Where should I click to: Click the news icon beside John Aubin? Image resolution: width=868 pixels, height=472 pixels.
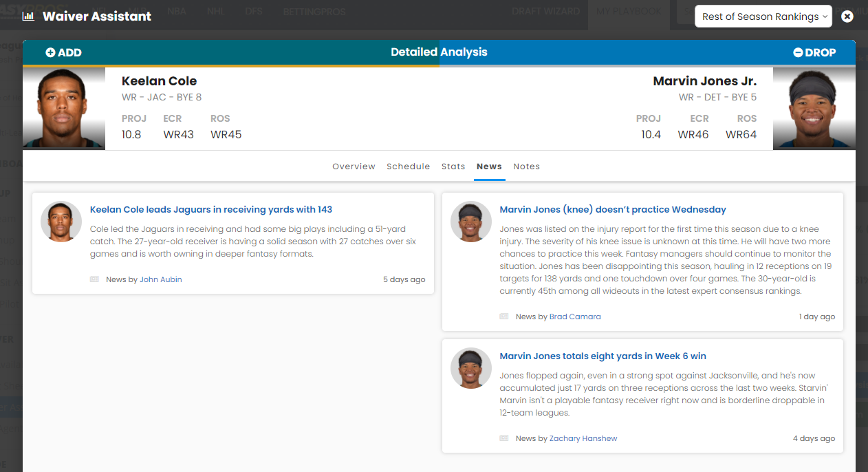pyautogui.click(x=94, y=279)
